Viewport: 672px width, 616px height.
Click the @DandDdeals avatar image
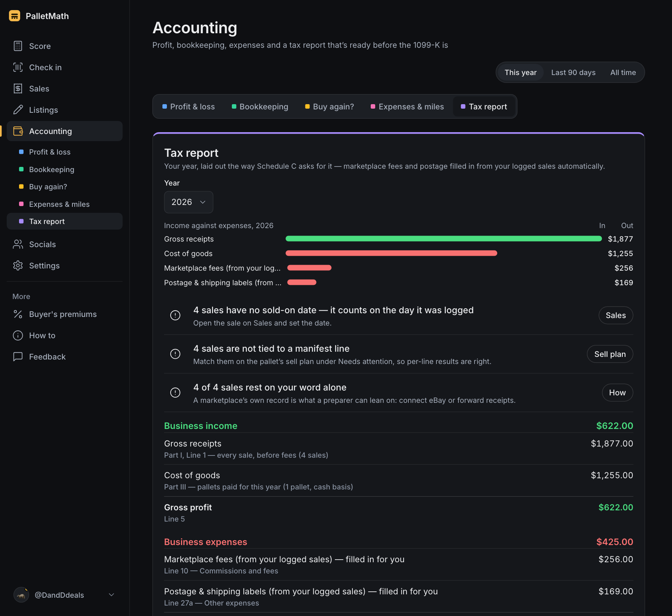click(x=21, y=595)
